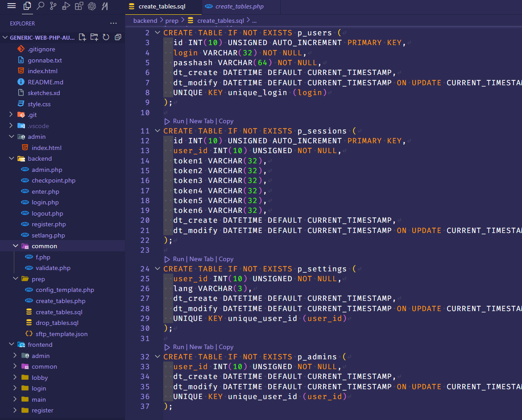Screen dimensions: 522x420
Task: Open the hamburger application menu
Action: point(12,6)
